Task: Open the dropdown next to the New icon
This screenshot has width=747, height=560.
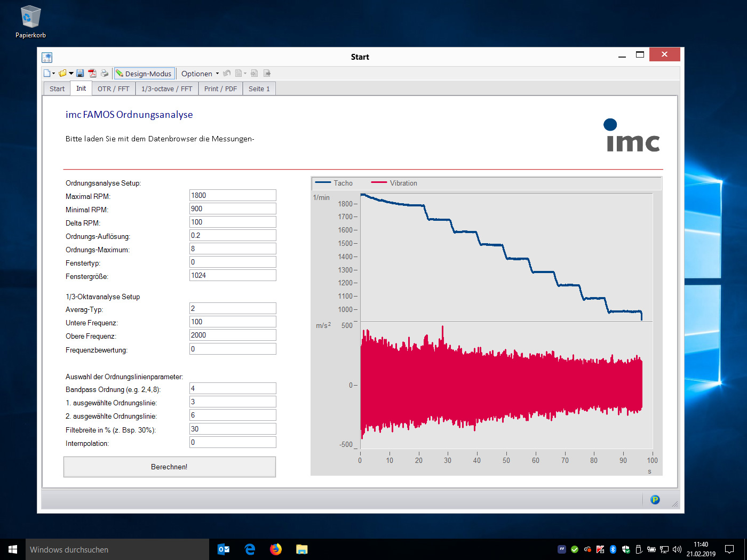Action: tap(53, 73)
